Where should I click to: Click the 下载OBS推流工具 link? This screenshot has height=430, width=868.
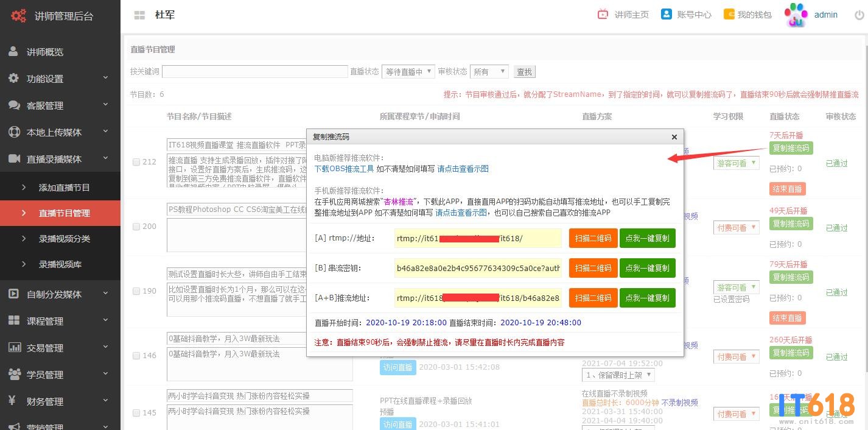tap(345, 169)
